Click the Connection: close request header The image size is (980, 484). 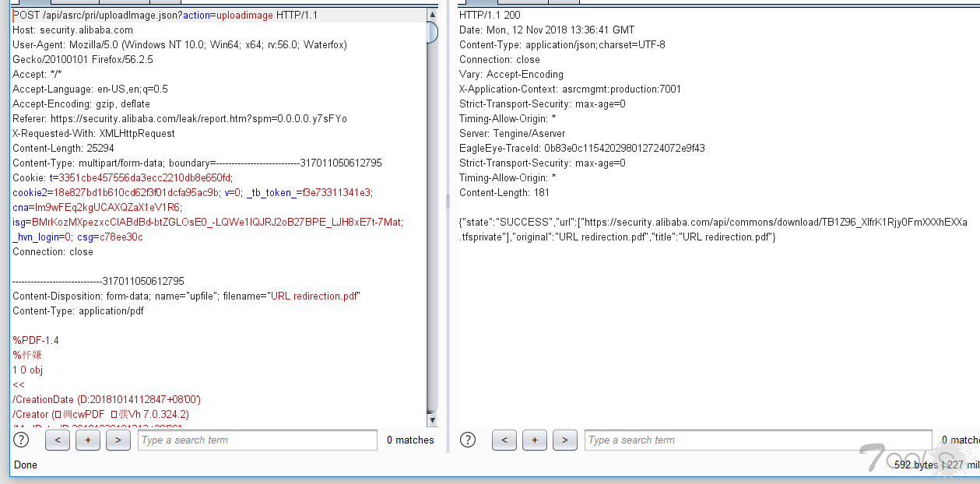[x=53, y=252]
